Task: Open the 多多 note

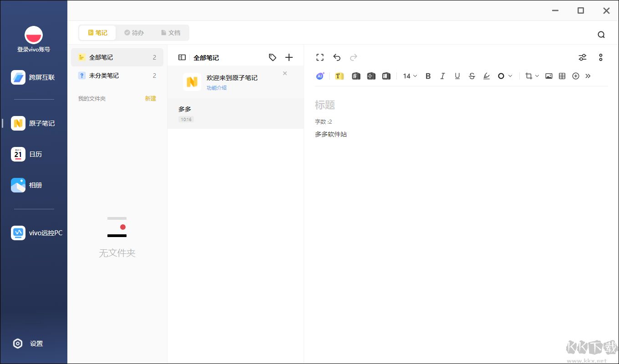Action: pyautogui.click(x=235, y=114)
